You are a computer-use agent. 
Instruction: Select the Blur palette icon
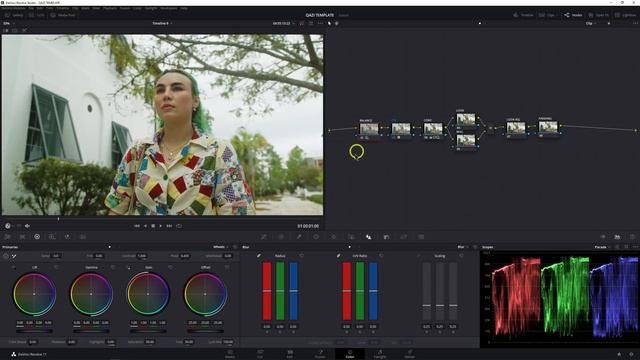coord(369,237)
